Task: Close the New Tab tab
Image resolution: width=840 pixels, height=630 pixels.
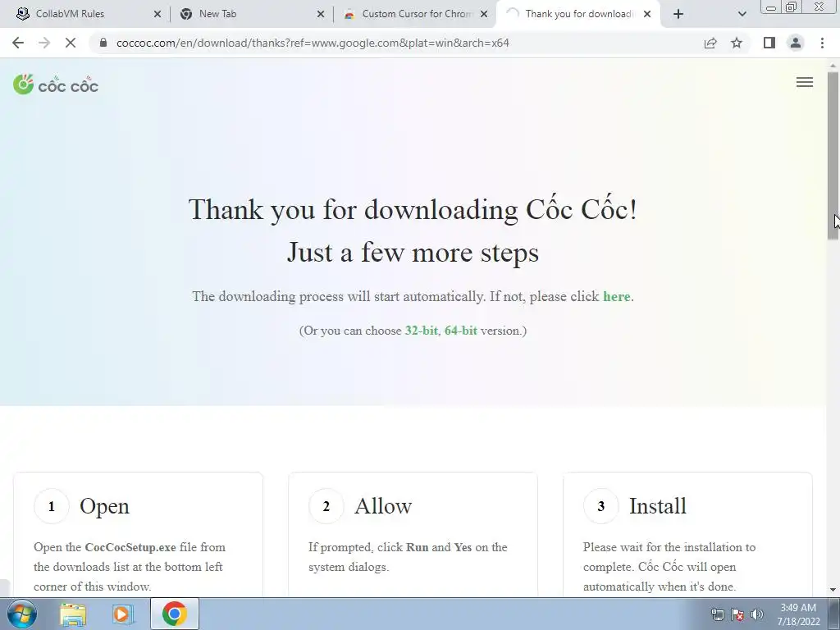Action: tap(321, 14)
